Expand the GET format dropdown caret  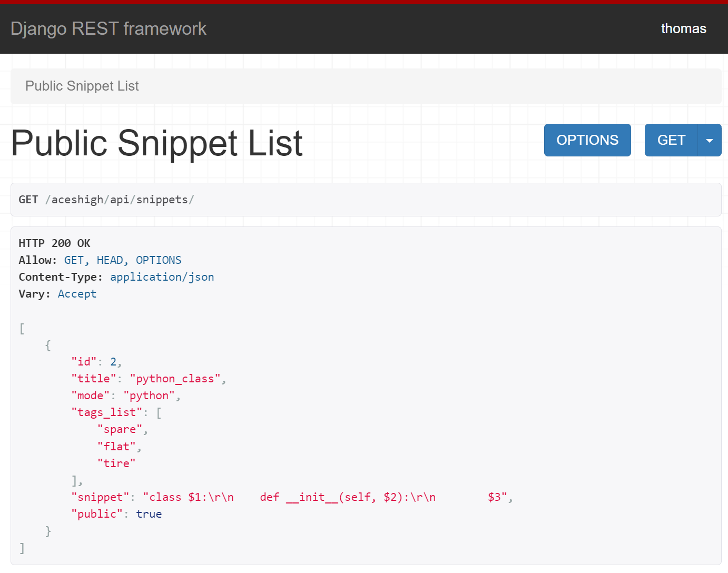[x=710, y=140]
